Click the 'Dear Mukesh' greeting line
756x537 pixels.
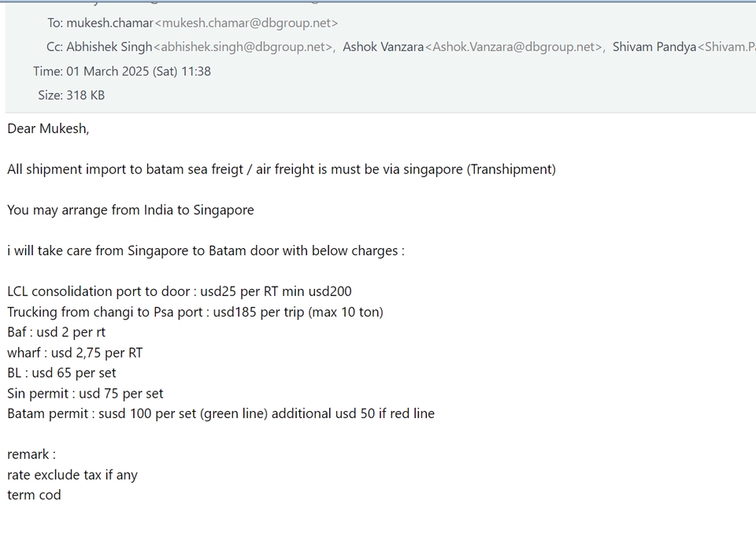pos(48,128)
